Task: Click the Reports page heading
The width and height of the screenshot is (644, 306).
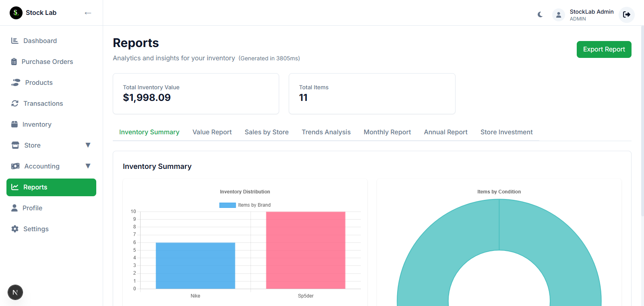Action: click(136, 43)
